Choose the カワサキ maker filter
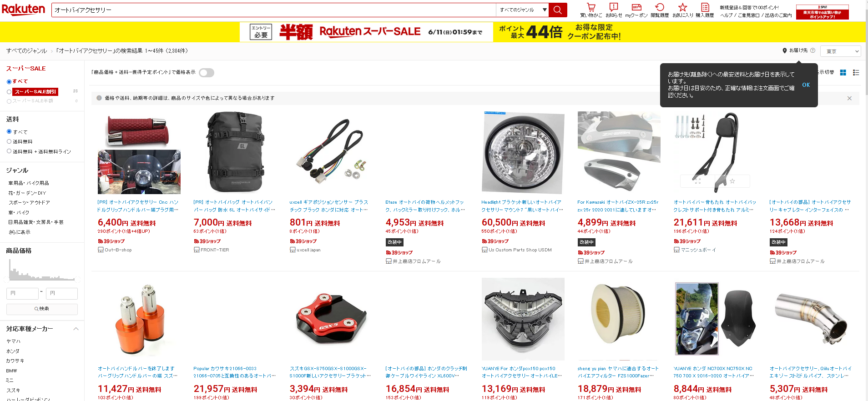Image resolution: width=868 pixels, height=401 pixels. click(x=15, y=361)
